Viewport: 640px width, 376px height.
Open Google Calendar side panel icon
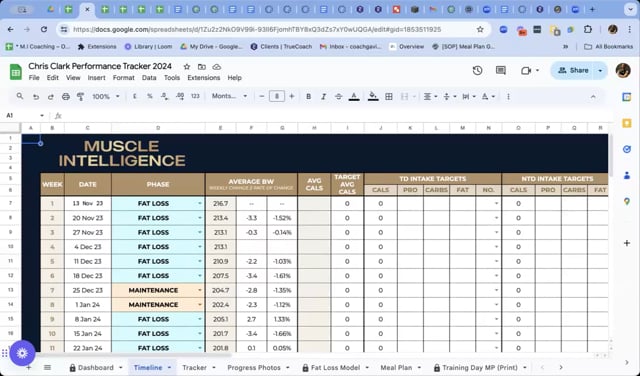coord(627,97)
